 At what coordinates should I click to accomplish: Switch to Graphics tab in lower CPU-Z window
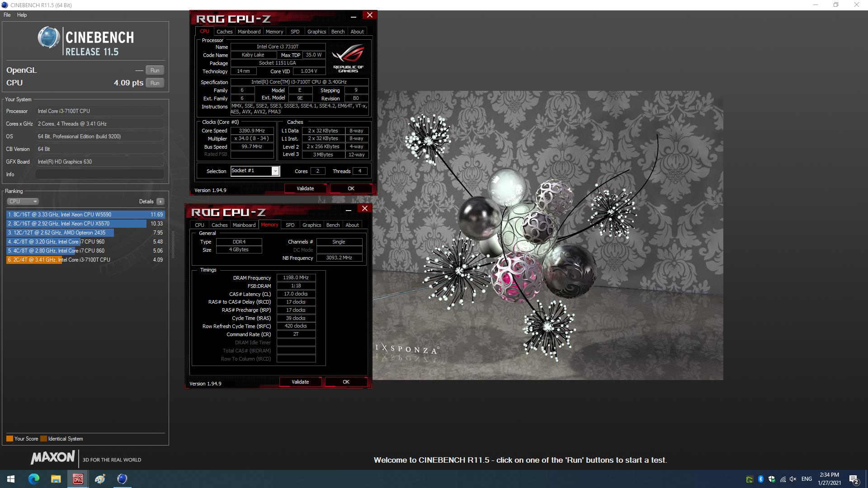point(311,225)
